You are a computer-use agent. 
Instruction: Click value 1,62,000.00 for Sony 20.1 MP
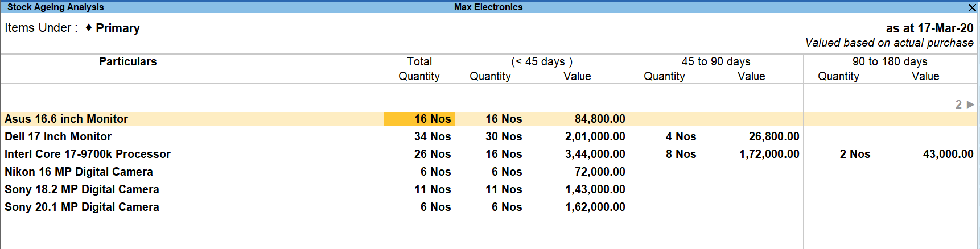click(x=595, y=207)
